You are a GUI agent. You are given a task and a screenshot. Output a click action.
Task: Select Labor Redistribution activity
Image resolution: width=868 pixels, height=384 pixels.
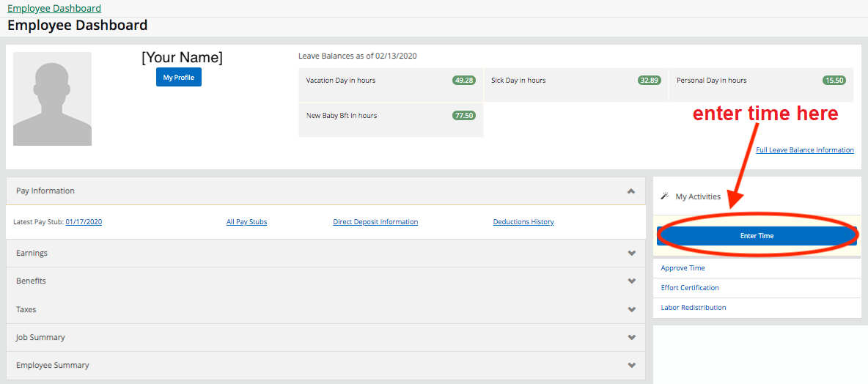(694, 308)
